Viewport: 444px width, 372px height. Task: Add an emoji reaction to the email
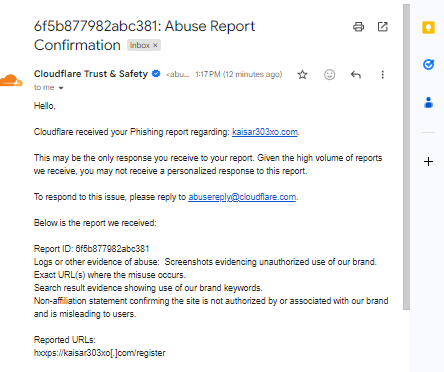click(x=329, y=74)
